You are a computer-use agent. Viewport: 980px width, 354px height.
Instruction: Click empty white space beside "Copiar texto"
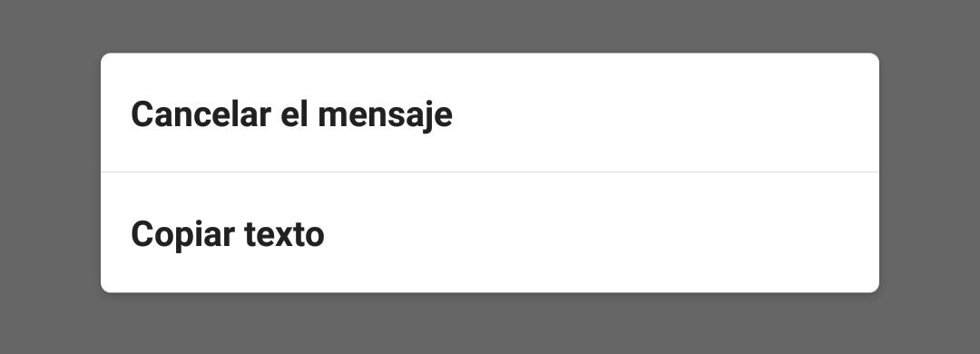tap(600, 232)
